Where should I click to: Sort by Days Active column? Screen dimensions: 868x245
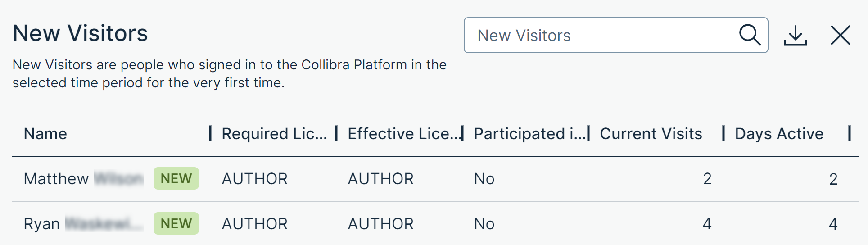779,134
